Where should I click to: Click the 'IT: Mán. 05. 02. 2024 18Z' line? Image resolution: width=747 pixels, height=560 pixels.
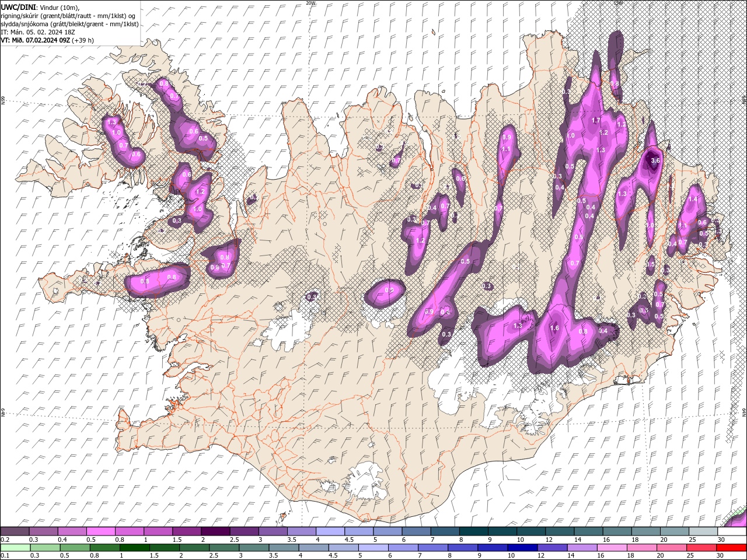point(39,32)
